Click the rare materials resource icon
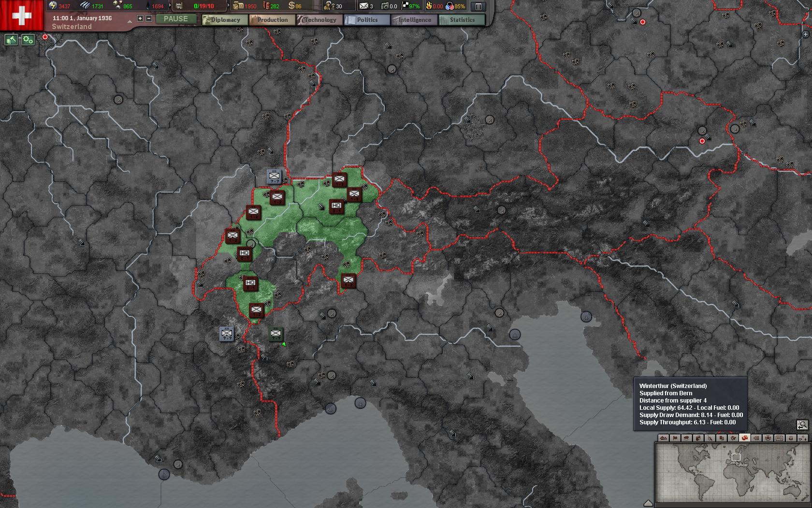 (117, 6)
